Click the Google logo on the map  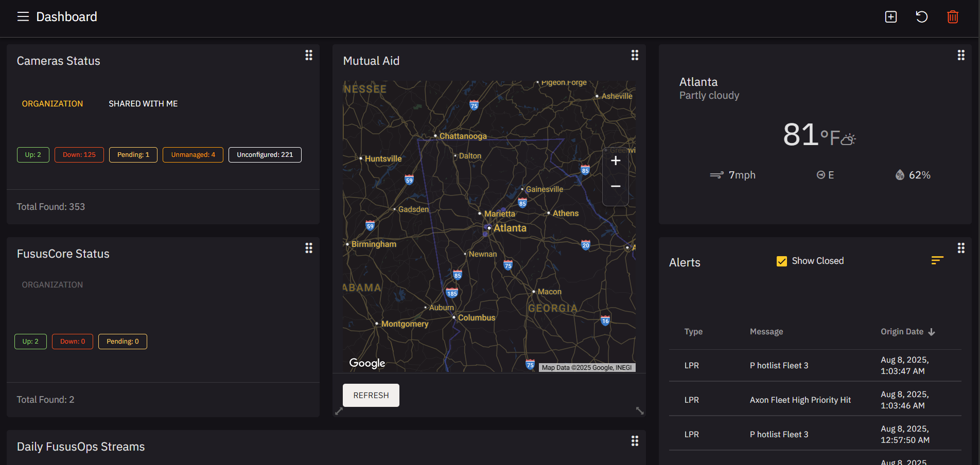pos(367,363)
